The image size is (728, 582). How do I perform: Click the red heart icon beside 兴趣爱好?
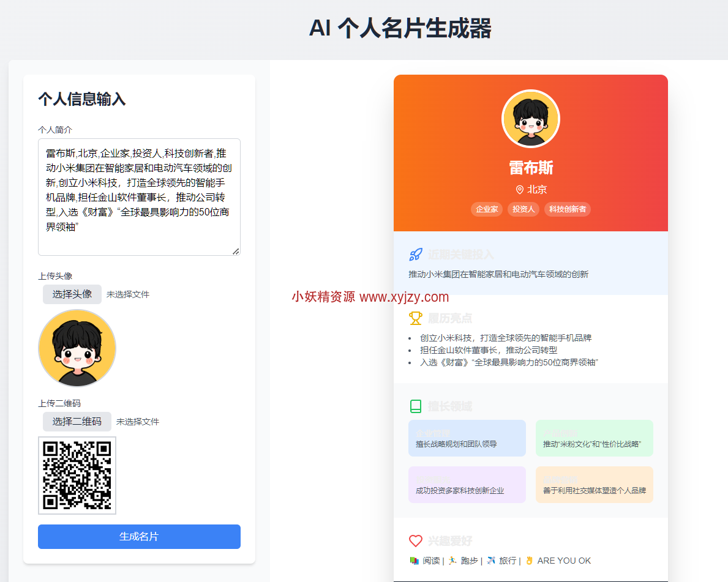[416, 541]
